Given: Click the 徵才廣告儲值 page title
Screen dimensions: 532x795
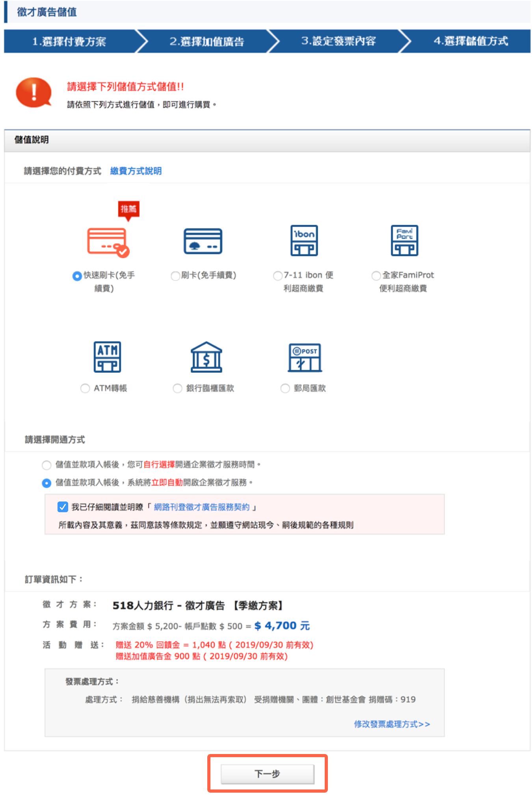Looking at the screenshot, I should click(x=47, y=12).
